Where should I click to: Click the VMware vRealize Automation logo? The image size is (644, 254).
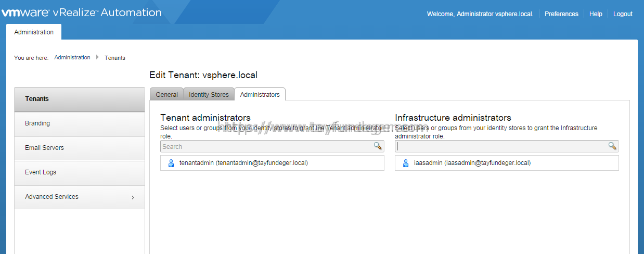click(x=82, y=12)
